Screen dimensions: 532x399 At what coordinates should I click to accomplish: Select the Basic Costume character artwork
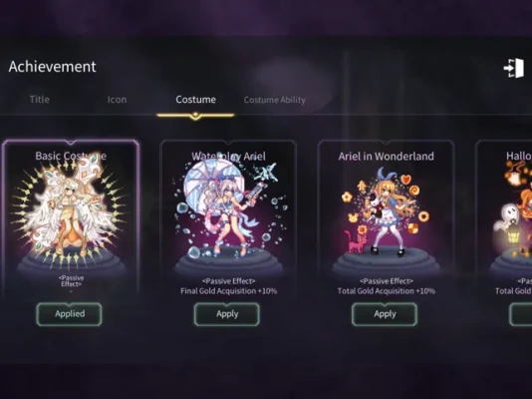click(x=70, y=210)
